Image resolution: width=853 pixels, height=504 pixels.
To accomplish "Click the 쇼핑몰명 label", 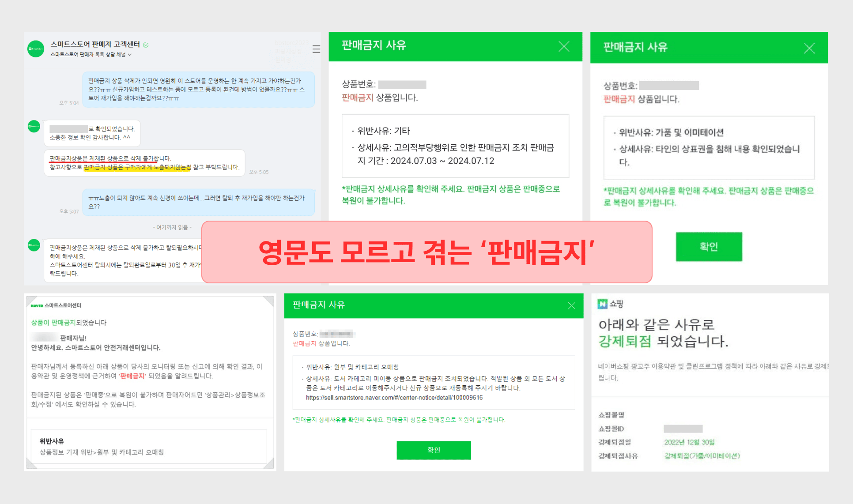I will point(611,415).
